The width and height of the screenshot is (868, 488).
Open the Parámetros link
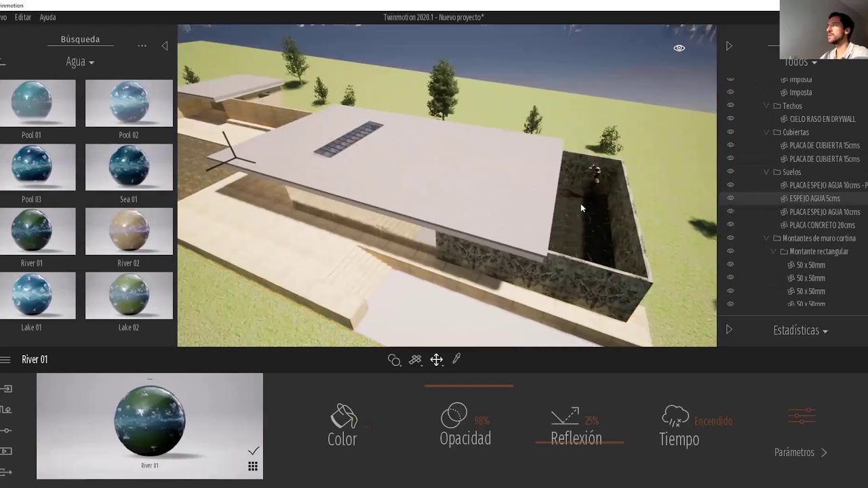pyautogui.click(x=800, y=452)
